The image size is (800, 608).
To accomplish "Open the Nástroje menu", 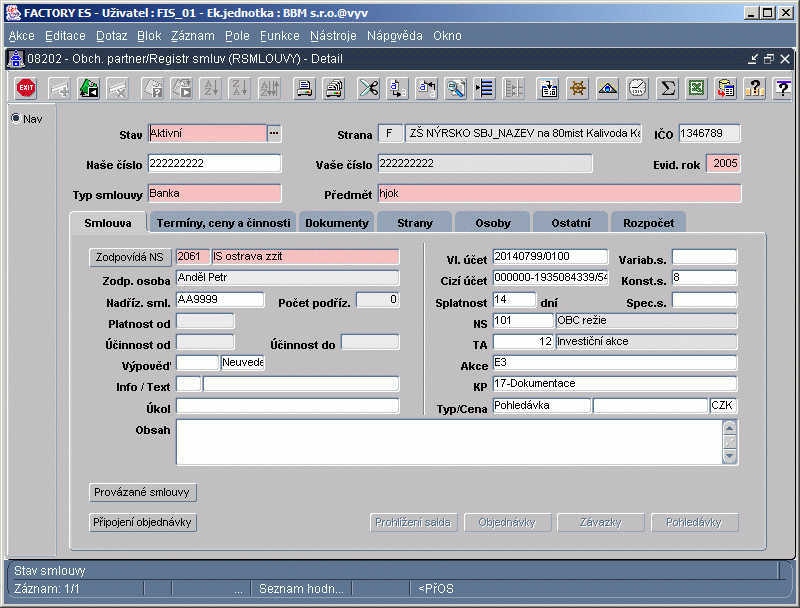I will point(333,35).
